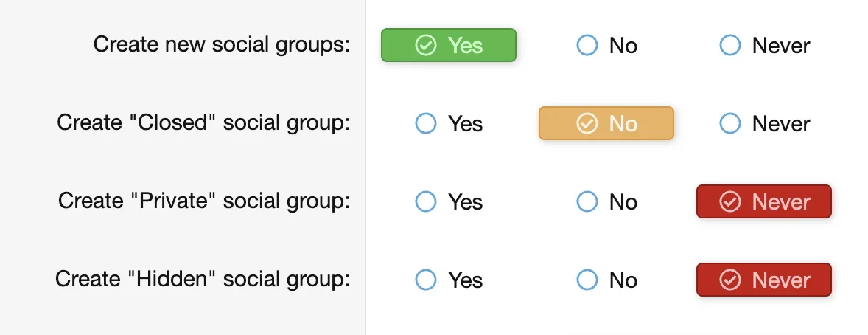Click the "Create new social groups:" label

pos(222,45)
